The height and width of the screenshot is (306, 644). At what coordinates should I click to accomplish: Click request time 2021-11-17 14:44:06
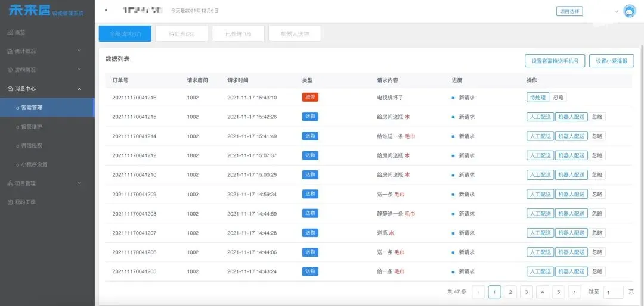252,252
